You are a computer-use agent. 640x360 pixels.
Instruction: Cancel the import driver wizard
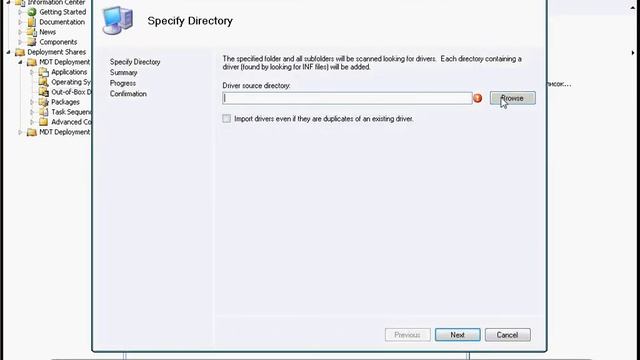tap(508, 335)
